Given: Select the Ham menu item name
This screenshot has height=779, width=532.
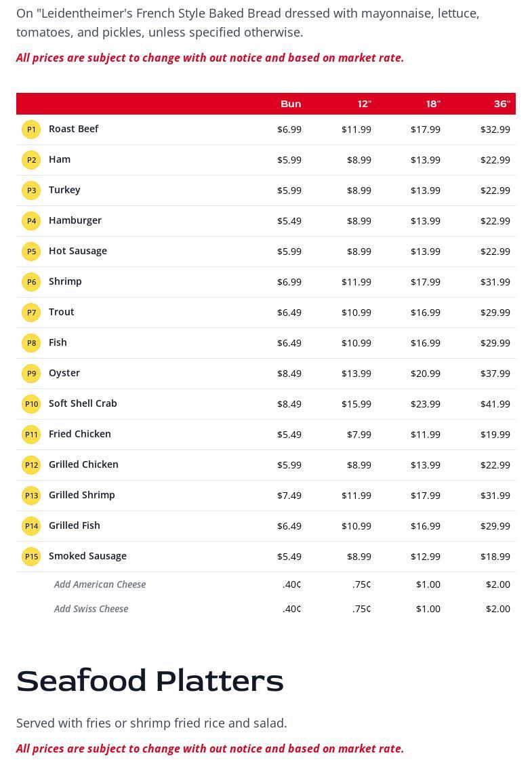Looking at the screenshot, I should pyautogui.click(x=60, y=159).
